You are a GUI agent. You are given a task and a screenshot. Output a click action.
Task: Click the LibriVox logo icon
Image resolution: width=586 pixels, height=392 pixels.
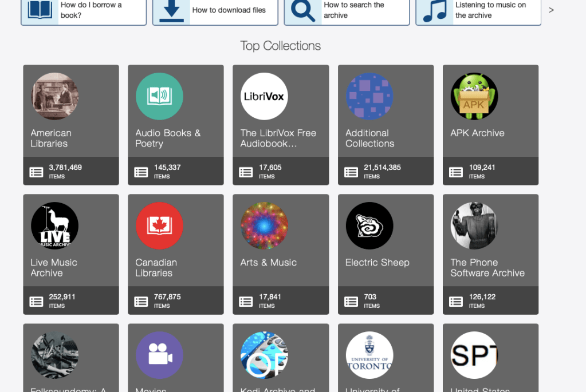pyautogui.click(x=264, y=96)
